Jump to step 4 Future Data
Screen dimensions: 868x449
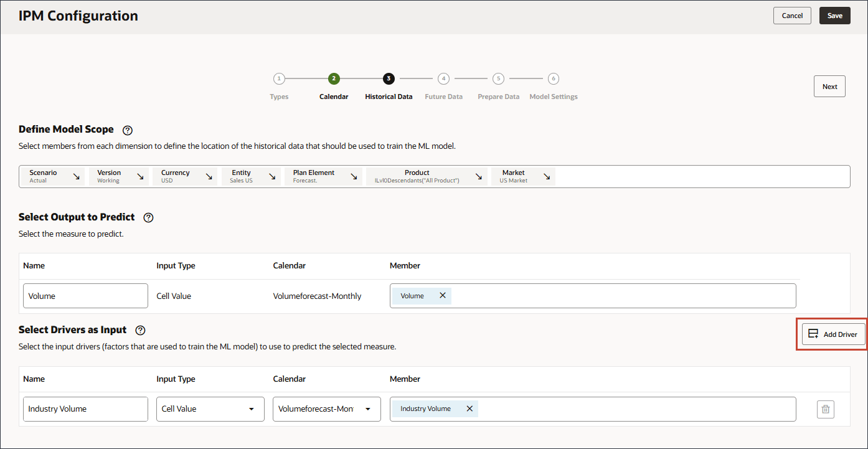coord(443,78)
